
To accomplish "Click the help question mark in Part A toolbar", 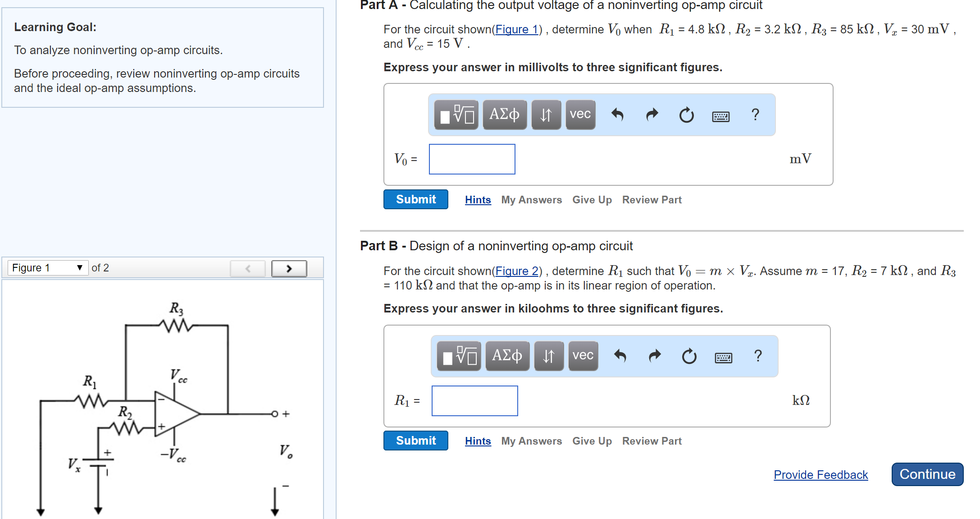I will point(755,115).
